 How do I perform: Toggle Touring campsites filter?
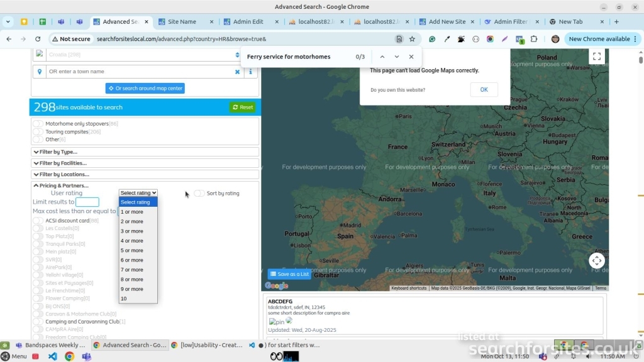click(x=38, y=132)
